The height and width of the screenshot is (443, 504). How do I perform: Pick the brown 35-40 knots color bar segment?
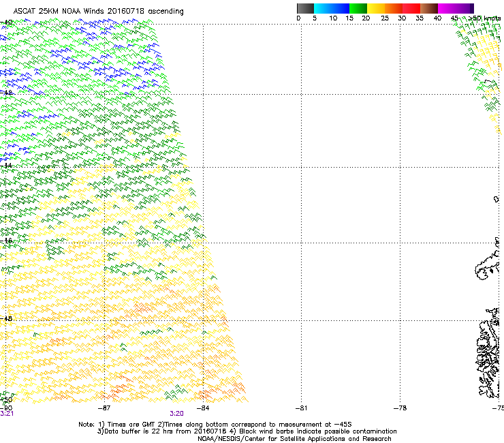[x=429, y=8]
